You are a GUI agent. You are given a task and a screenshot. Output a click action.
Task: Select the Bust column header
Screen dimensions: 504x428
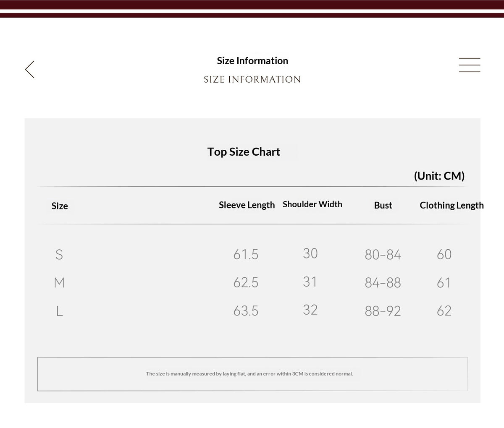click(x=383, y=205)
